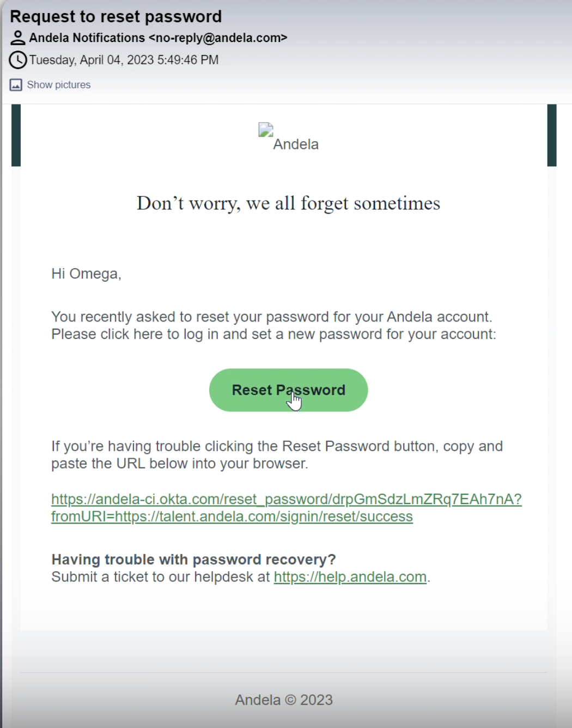The height and width of the screenshot is (728, 572).
Task: Click the clock icon beside the date
Action: [18, 60]
